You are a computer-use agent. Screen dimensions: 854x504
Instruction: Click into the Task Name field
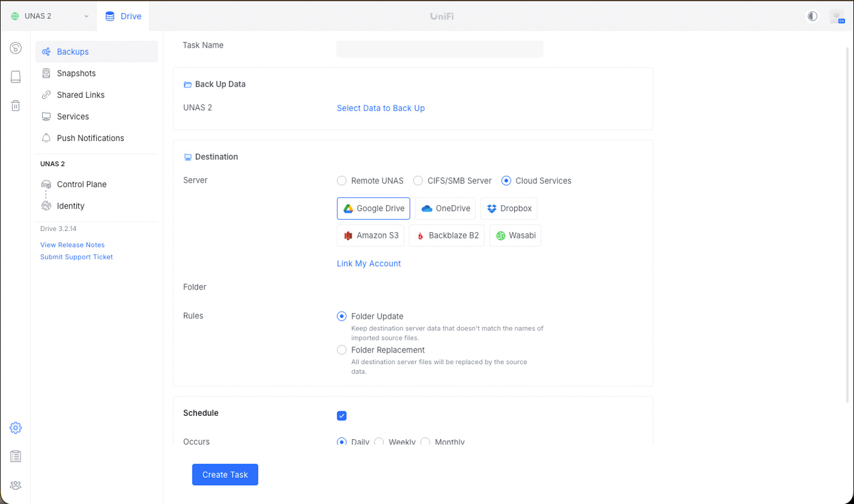[440, 49]
